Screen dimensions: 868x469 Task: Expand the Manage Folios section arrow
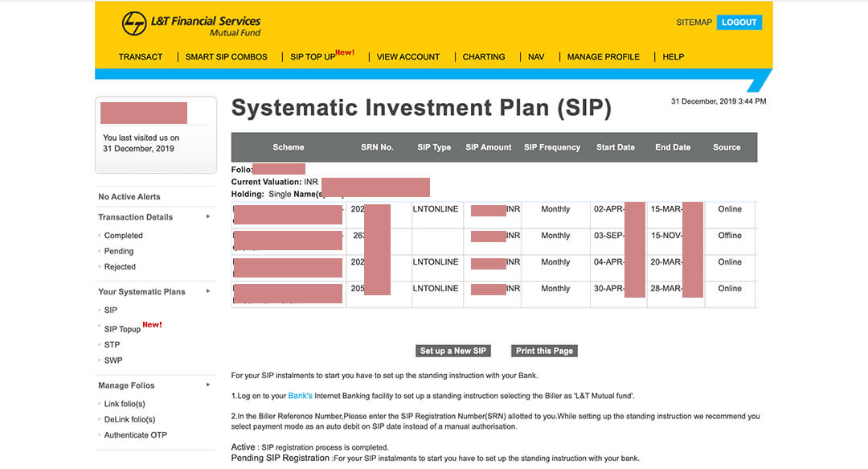tap(208, 385)
